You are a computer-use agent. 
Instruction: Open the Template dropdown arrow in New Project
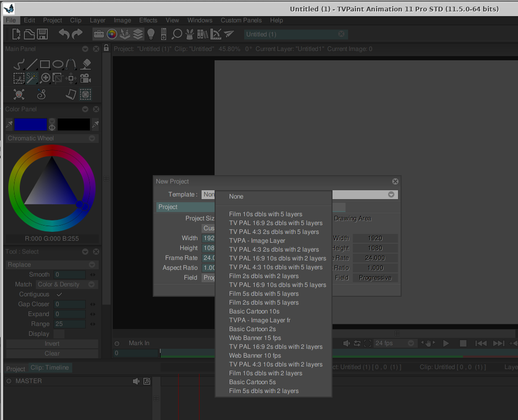[x=391, y=194]
